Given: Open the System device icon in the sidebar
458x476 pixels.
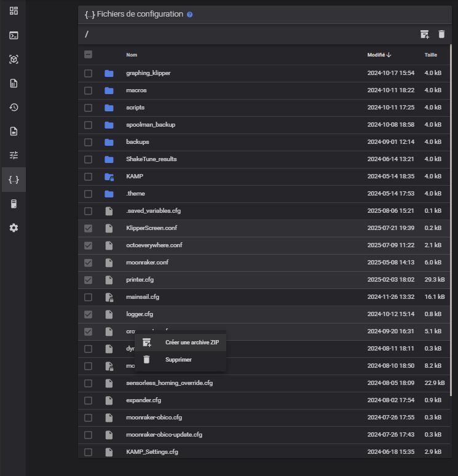Looking at the screenshot, I should pyautogui.click(x=14, y=204).
